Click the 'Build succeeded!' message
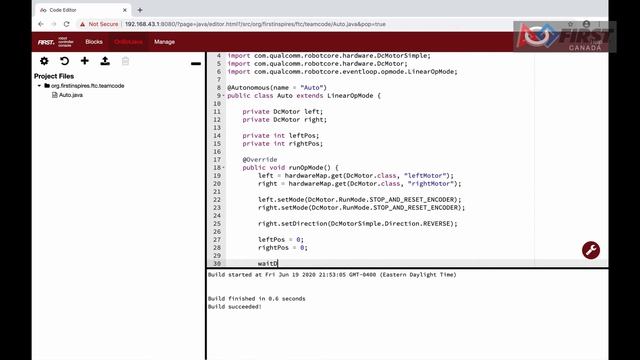 [x=235, y=307]
